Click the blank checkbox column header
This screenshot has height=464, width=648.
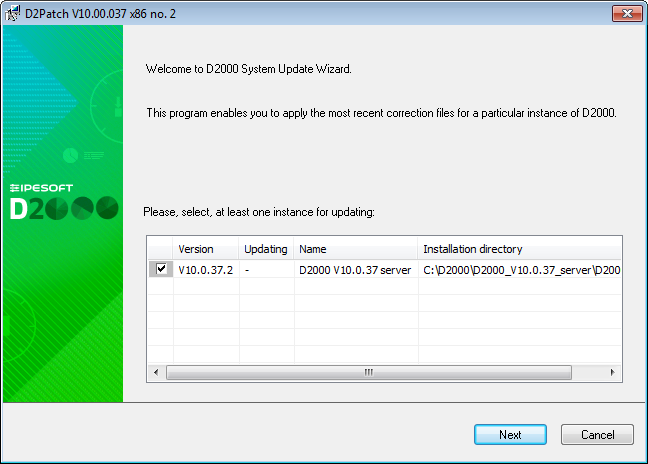[x=160, y=249]
